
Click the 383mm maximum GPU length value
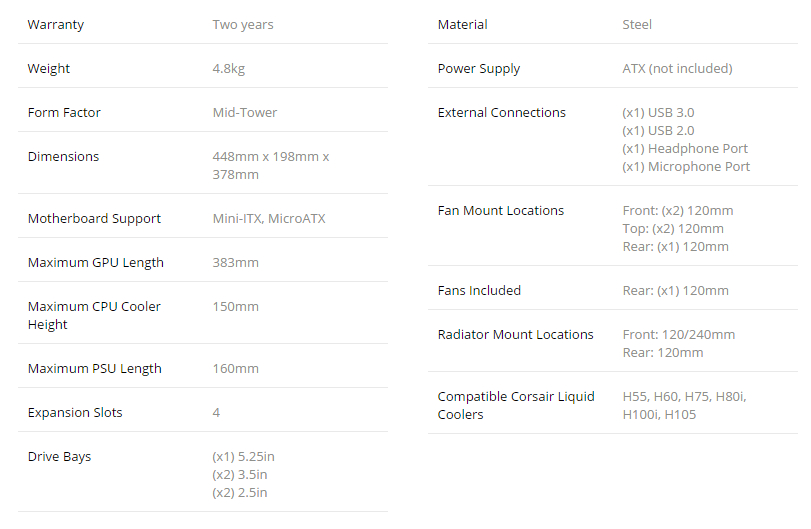(x=235, y=263)
